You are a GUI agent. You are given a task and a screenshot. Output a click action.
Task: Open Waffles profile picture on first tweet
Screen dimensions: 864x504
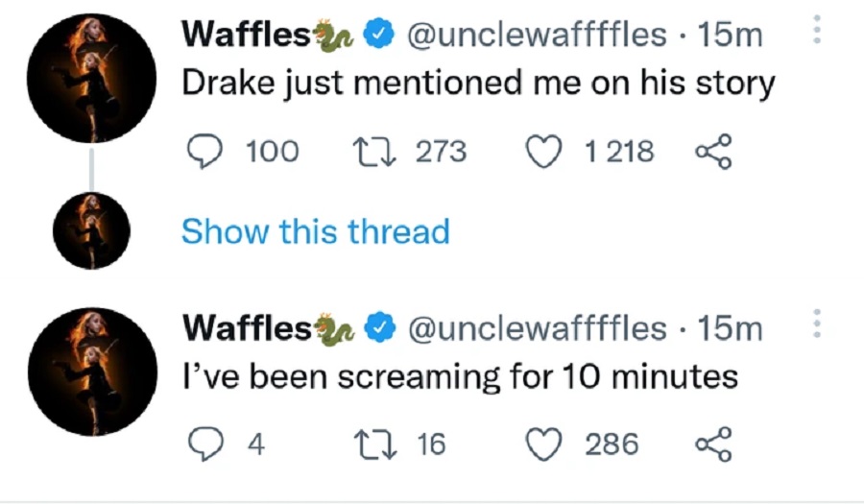click(91, 78)
